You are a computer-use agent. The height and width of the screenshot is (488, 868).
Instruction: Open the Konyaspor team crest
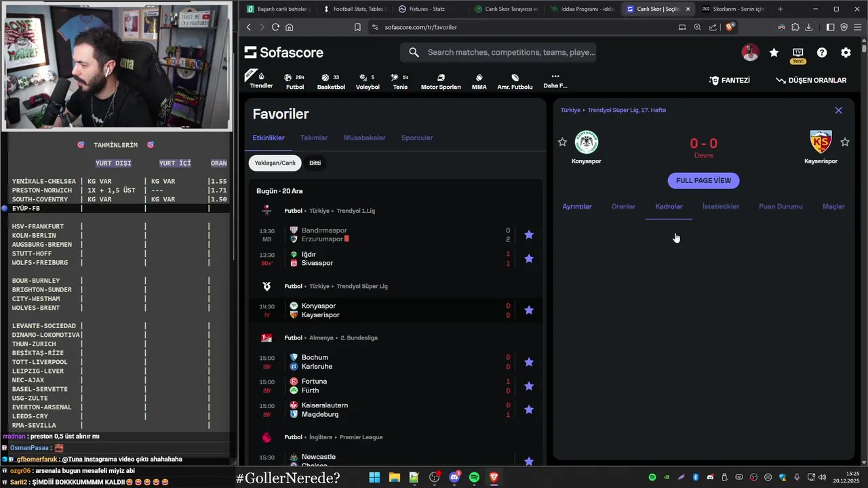point(587,142)
